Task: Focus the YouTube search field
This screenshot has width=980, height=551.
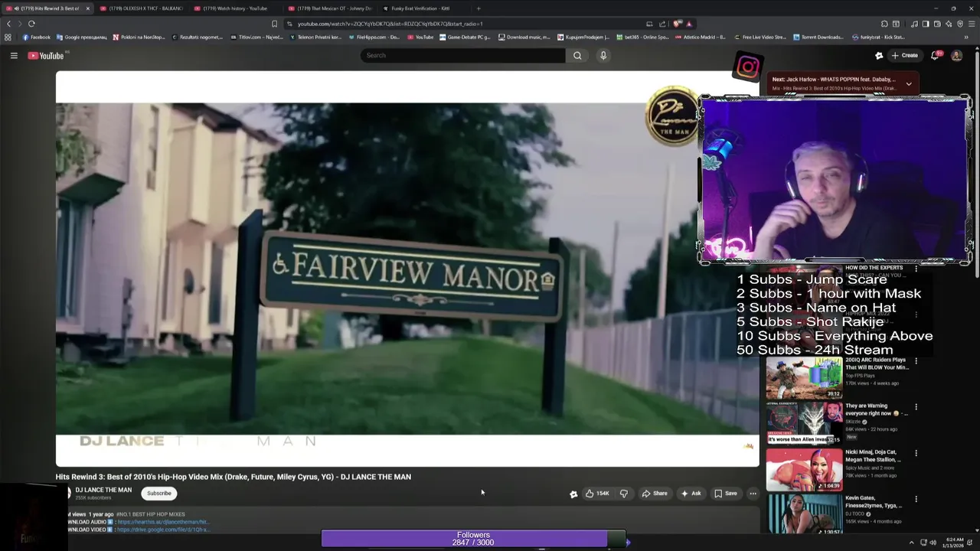Action: pyautogui.click(x=463, y=55)
